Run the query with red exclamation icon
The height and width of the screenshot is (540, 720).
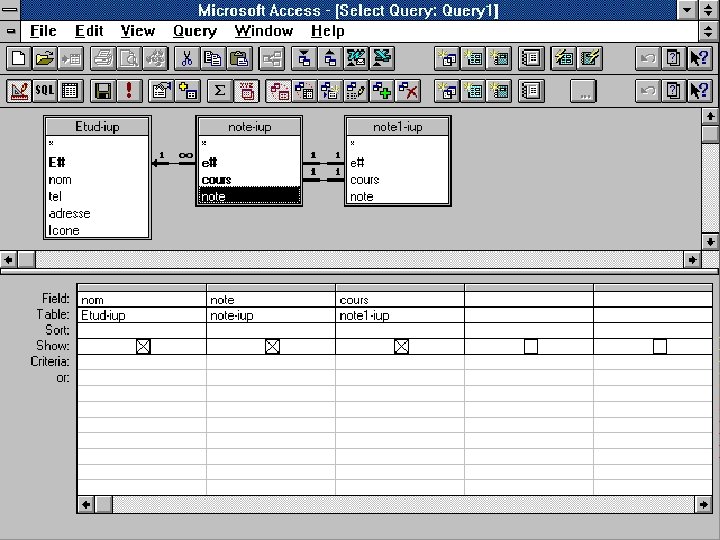point(129,91)
